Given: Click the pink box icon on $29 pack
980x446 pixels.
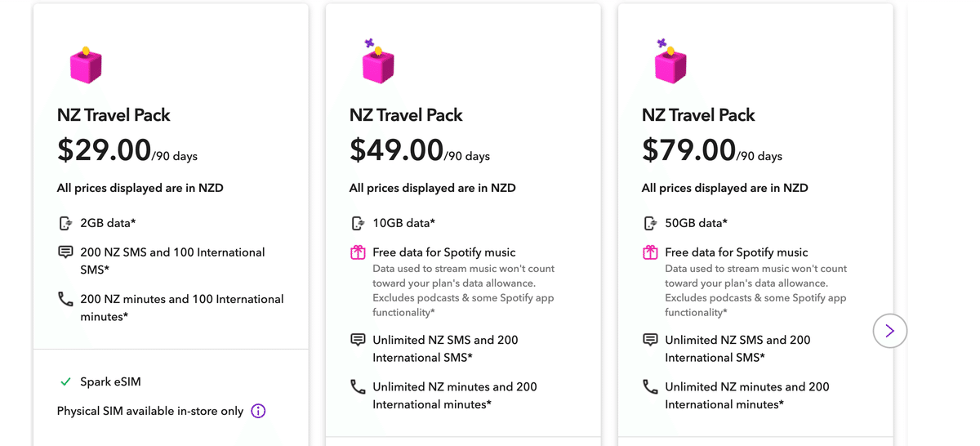Looking at the screenshot, I should pyautogui.click(x=85, y=65).
